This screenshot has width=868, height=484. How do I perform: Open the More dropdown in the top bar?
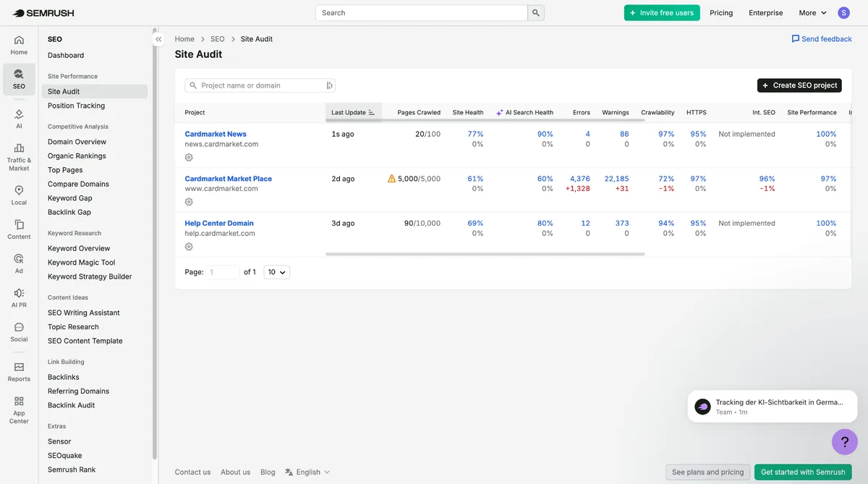(812, 13)
